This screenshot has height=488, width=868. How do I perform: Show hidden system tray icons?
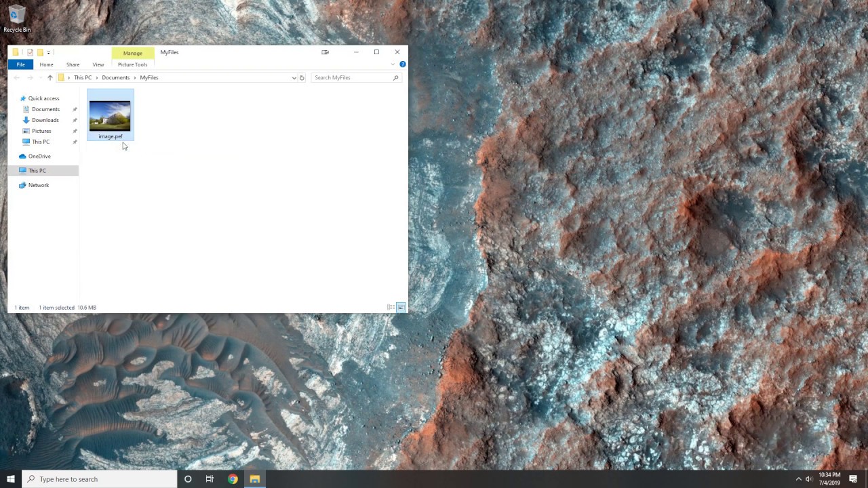click(798, 479)
